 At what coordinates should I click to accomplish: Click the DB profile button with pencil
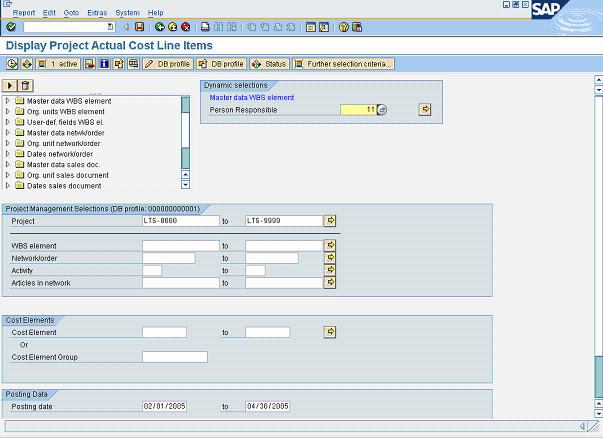click(168, 64)
